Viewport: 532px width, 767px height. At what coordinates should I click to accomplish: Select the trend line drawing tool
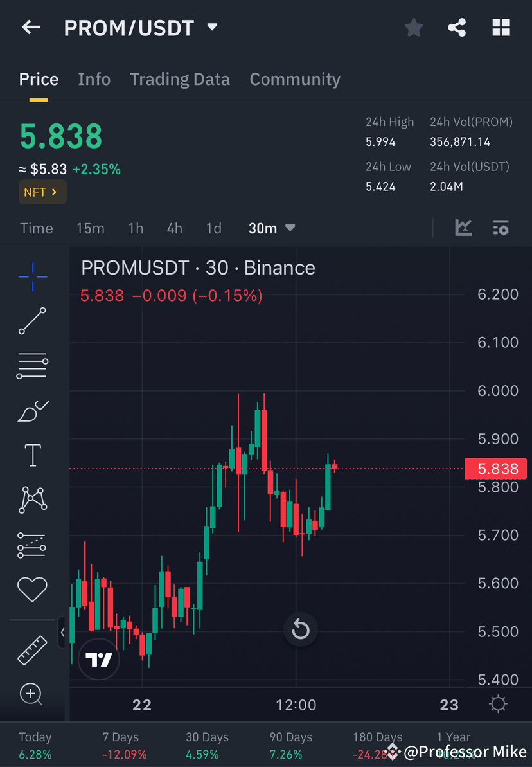click(x=32, y=321)
